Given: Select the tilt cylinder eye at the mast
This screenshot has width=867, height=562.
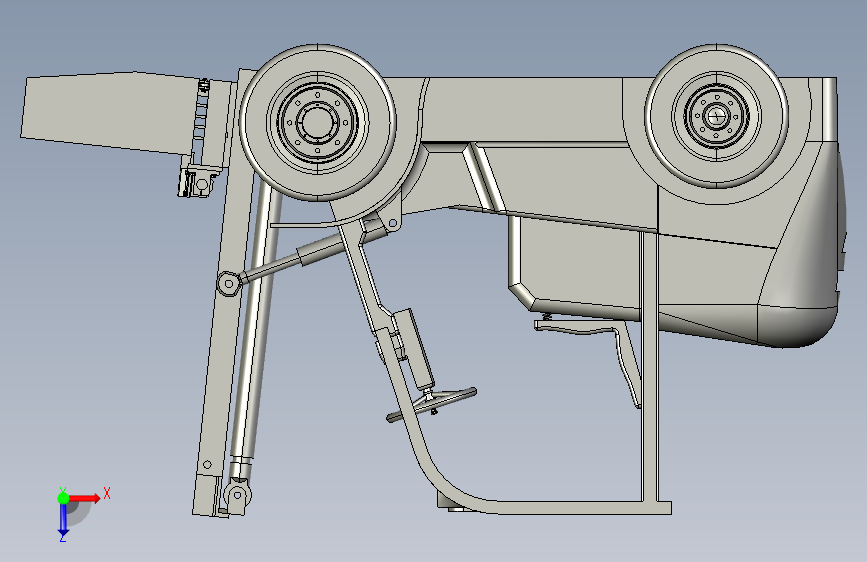Looking at the screenshot, I should click(x=228, y=284).
